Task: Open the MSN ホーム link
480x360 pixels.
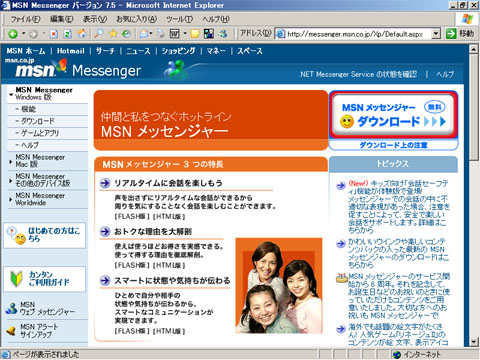Action: 26,51
